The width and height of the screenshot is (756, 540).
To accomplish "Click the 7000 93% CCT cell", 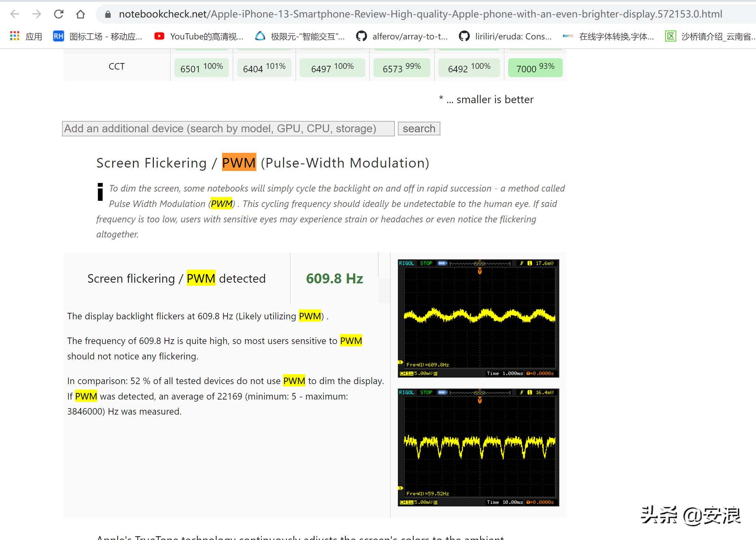I will coord(535,68).
